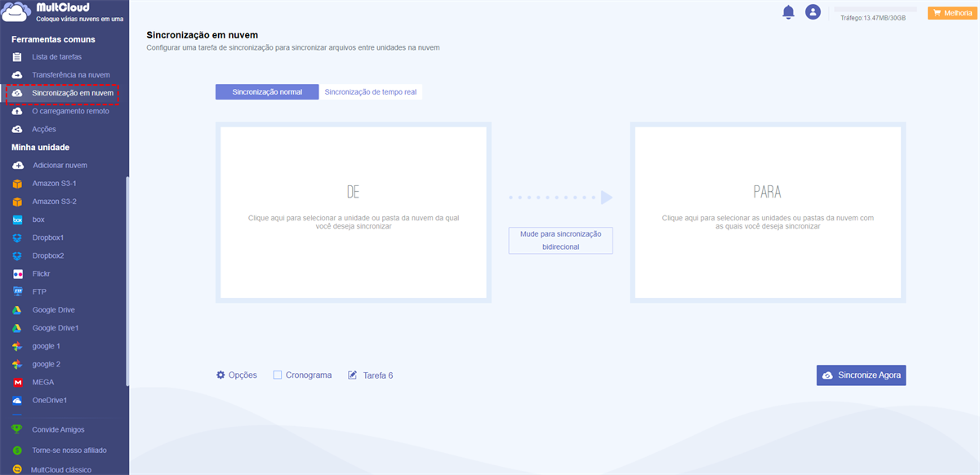Click Adicionar nuvem link
This screenshot has width=980, height=475.
click(x=60, y=166)
